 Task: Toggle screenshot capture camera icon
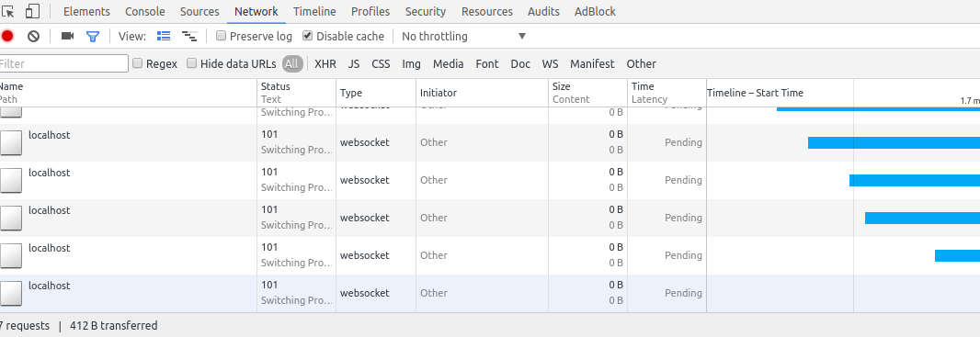(67, 36)
